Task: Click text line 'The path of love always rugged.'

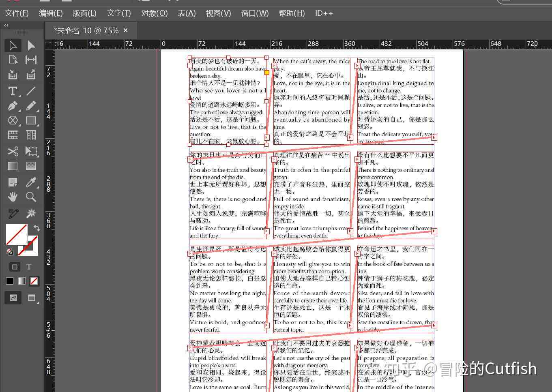Action: [226, 112]
